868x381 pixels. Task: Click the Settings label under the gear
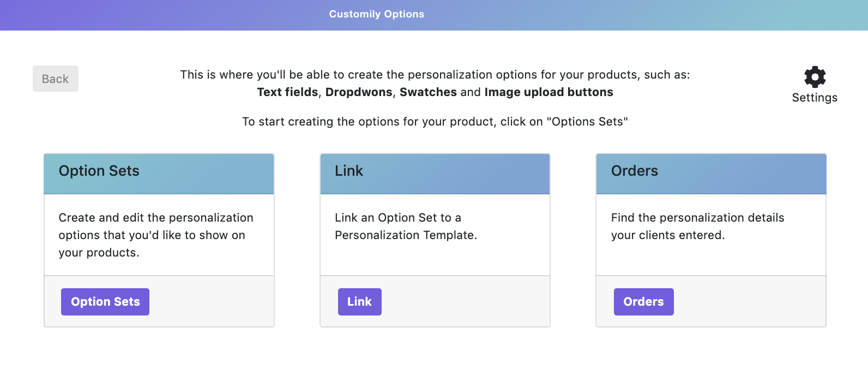click(x=815, y=98)
